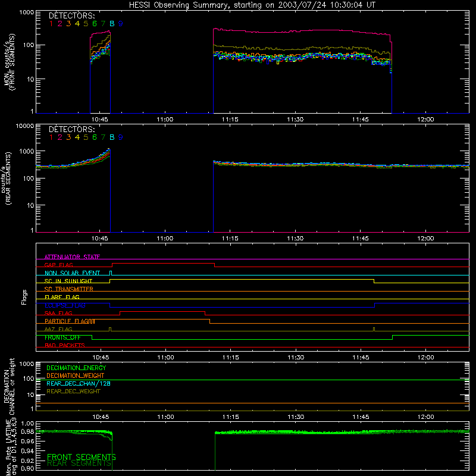Click the BAD_PACKETS flag label

[x=65, y=346]
